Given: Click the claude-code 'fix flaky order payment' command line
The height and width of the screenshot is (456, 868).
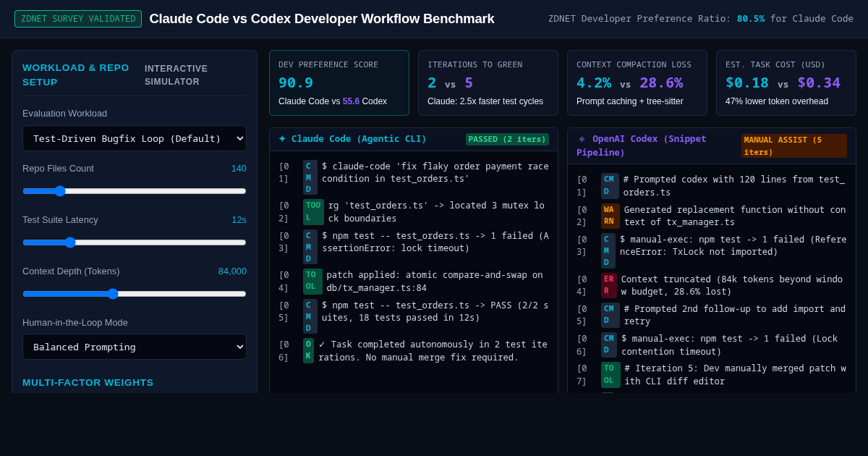Looking at the screenshot, I should [x=435, y=172].
